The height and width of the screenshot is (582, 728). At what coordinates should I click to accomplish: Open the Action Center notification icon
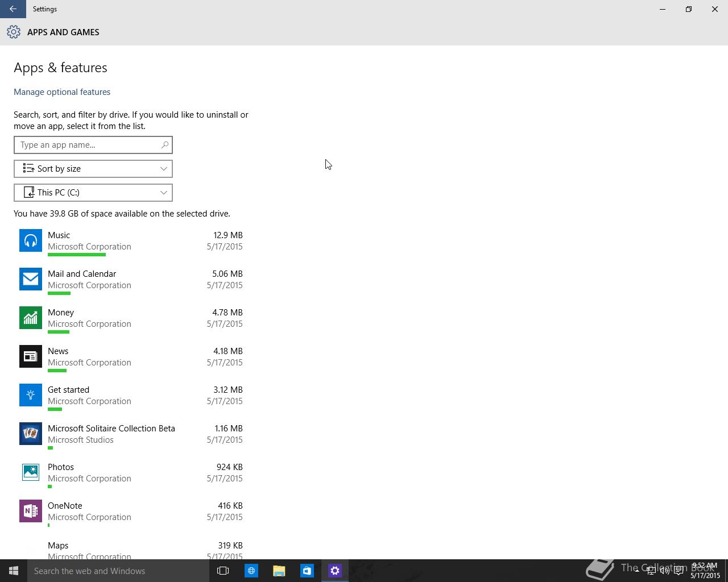point(679,571)
